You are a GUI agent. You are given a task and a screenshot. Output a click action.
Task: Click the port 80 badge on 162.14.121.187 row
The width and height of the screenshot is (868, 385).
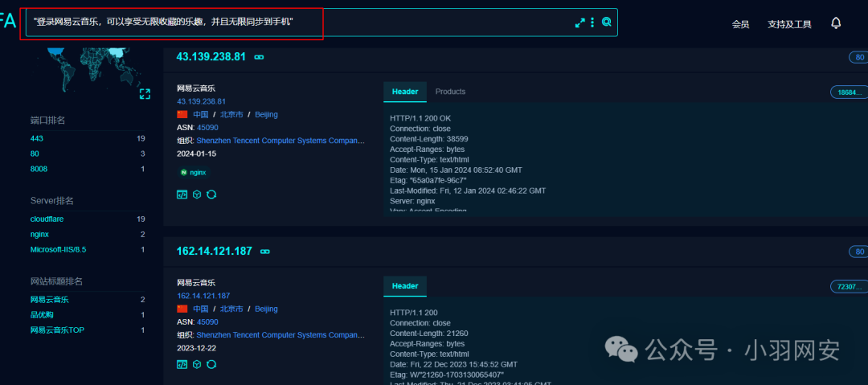tap(860, 252)
